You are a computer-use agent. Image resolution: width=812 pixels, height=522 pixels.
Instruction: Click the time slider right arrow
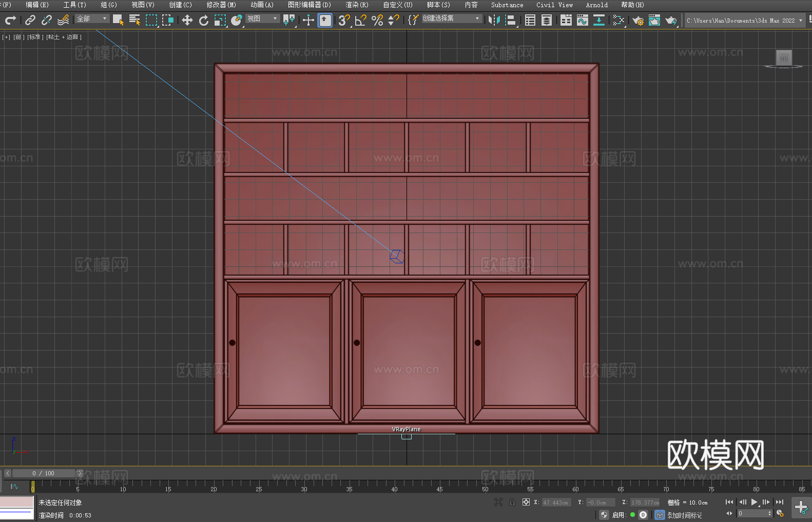(80, 473)
